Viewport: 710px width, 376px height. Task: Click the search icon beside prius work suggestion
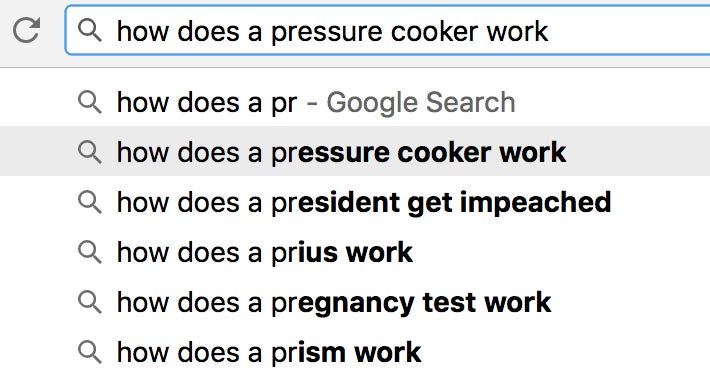pos(89,252)
